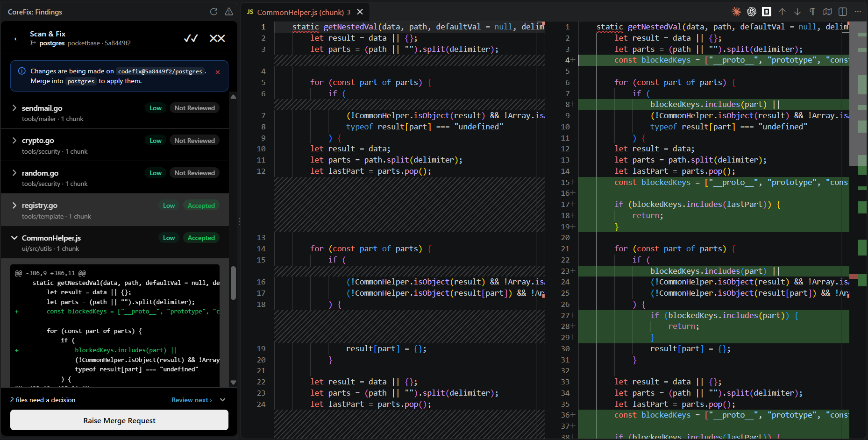
Task: Reject all fixes with double X
Action: [x=217, y=38]
